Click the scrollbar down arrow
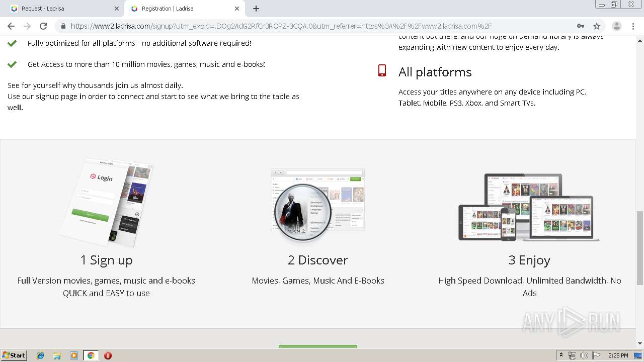 pos(639,343)
